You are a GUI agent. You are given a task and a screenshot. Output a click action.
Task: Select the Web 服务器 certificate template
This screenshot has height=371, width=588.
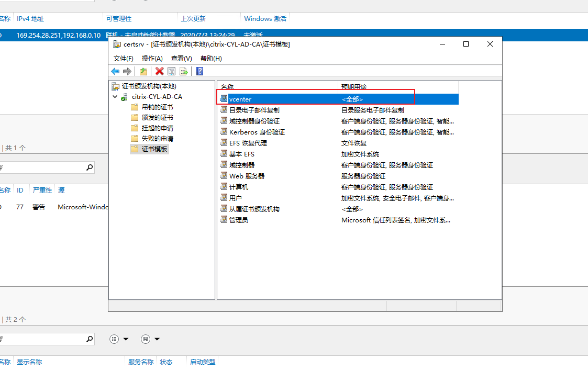(x=247, y=176)
